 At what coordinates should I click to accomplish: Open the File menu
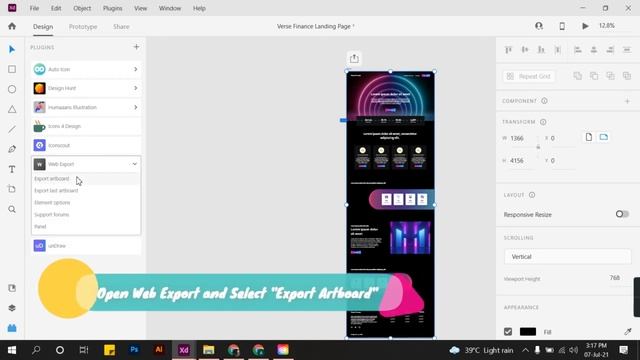click(x=34, y=8)
